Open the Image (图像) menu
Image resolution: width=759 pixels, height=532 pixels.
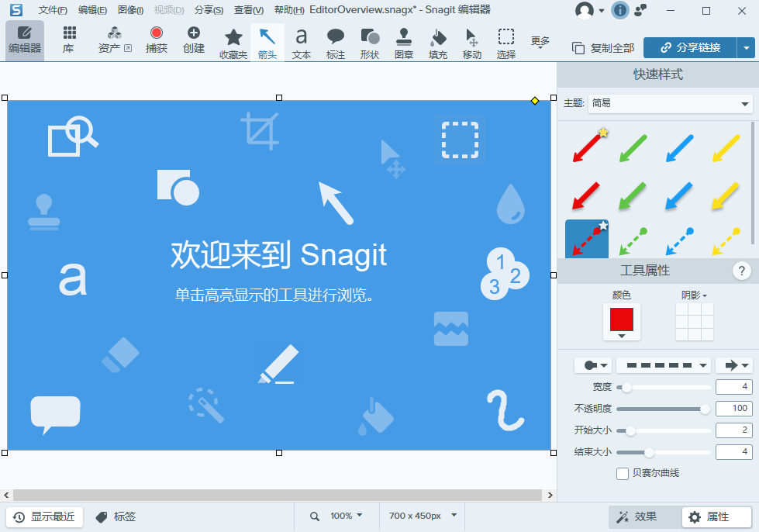(130, 10)
